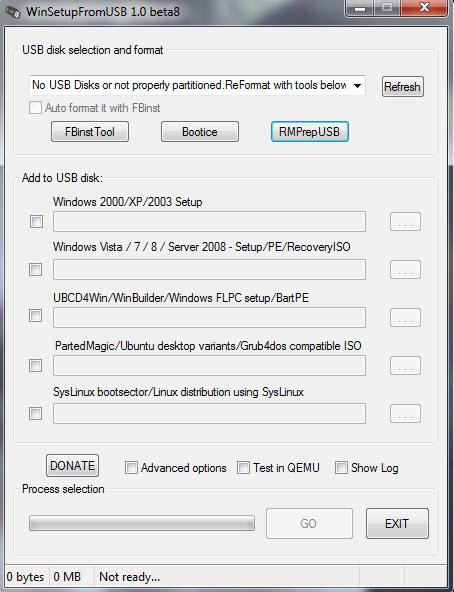This screenshot has height=592, width=454.
Task: Turn on the Show Log checkbox
Action: click(341, 467)
